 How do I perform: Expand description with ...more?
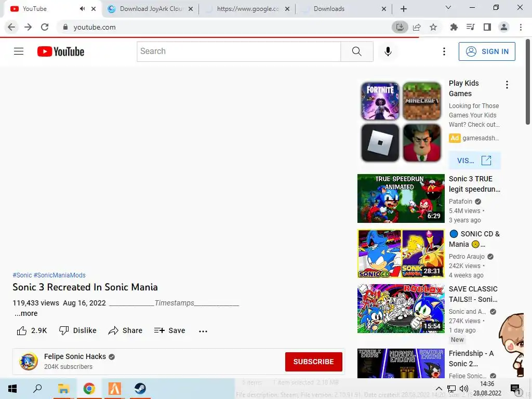point(26,313)
